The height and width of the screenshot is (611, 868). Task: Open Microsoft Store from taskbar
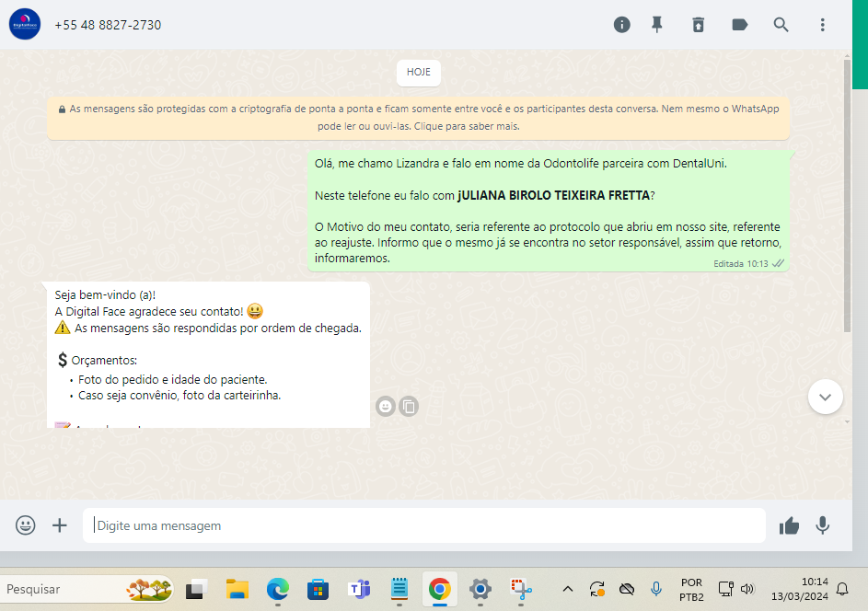(x=318, y=590)
